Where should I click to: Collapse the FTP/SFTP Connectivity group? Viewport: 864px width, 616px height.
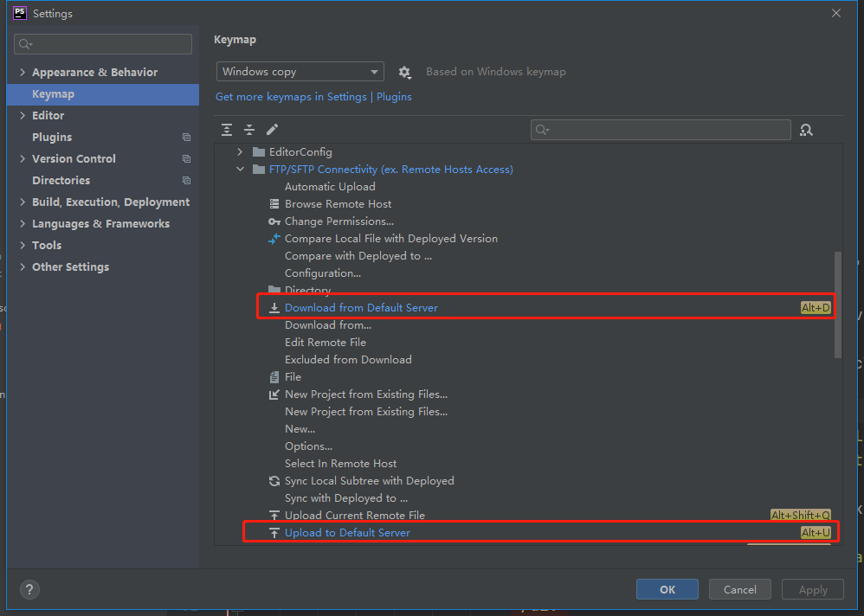[240, 169]
